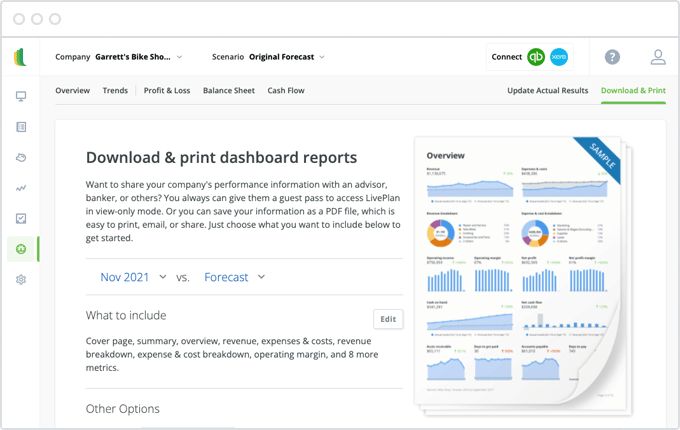Select the piggy bank forecast sidebar icon
The height and width of the screenshot is (430, 680).
point(21,157)
